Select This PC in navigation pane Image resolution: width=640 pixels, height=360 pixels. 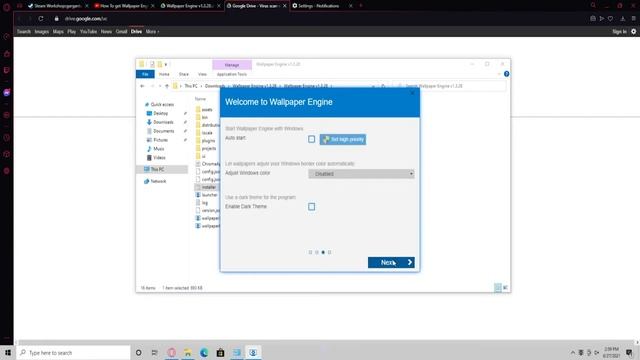click(x=154, y=169)
